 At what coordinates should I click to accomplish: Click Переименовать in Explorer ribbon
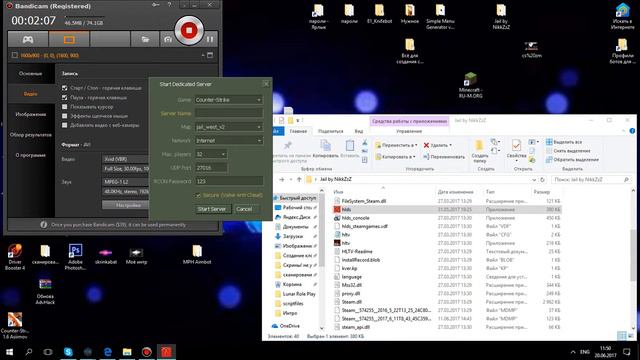click(x=444, y=157)
